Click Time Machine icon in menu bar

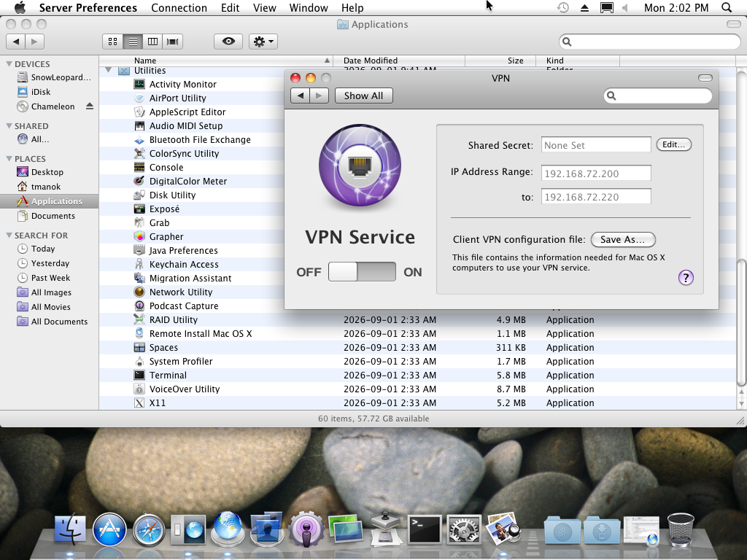562,7
